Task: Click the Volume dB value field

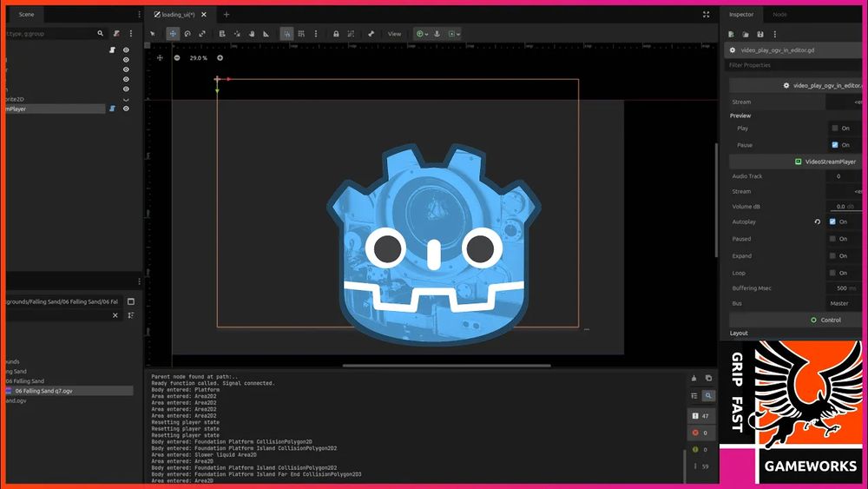Action: click(840, 207)
